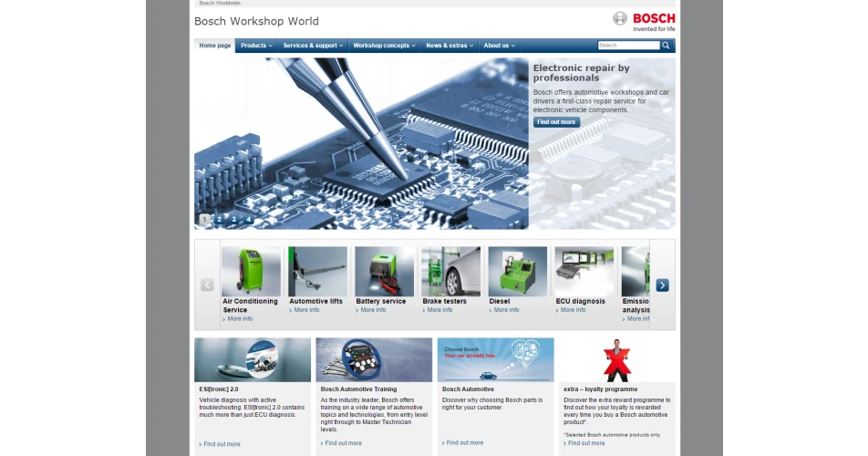Viewport: 868px width, 456px height.
Task: Click More info under Brake testers
Action: tap(438, 310)
